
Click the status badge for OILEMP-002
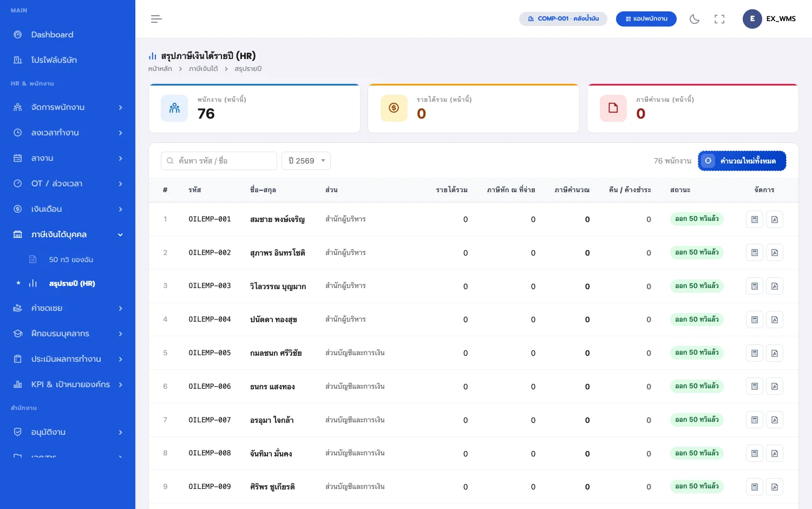pos(697,252)
